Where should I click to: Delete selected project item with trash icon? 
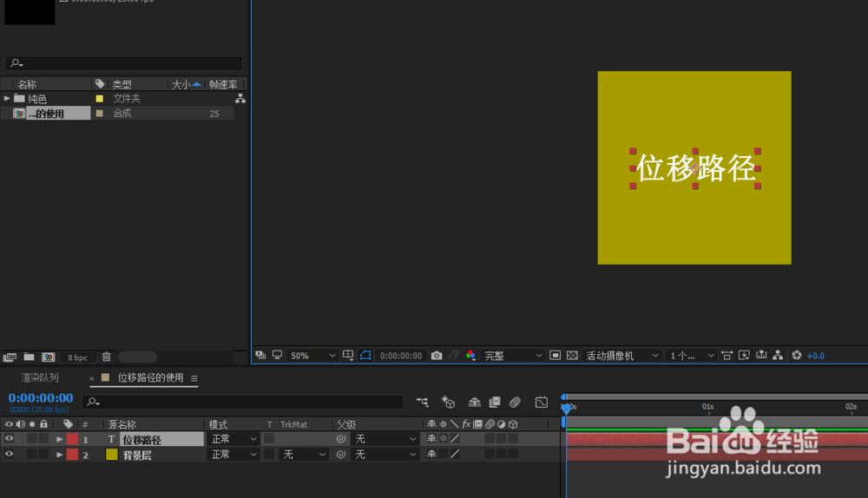(x=106, y=357)
